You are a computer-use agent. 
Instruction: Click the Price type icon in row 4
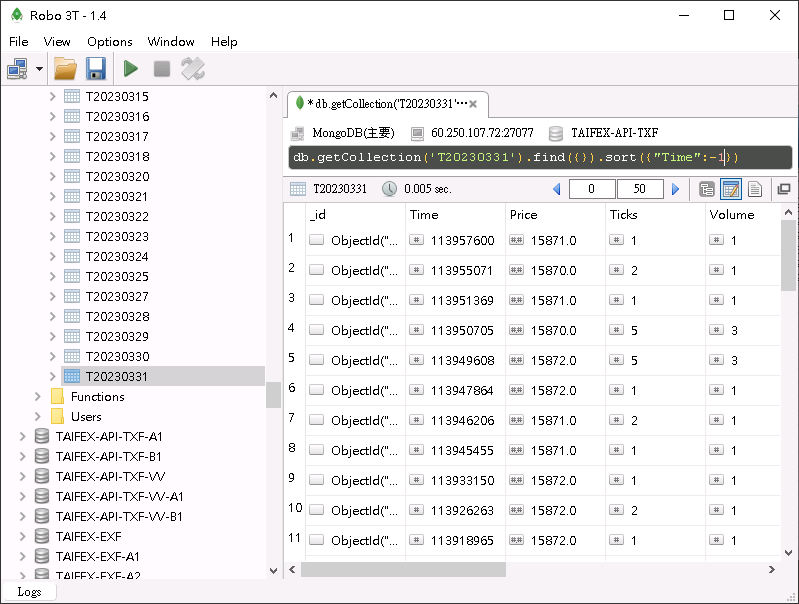click(x=516, y=330)
